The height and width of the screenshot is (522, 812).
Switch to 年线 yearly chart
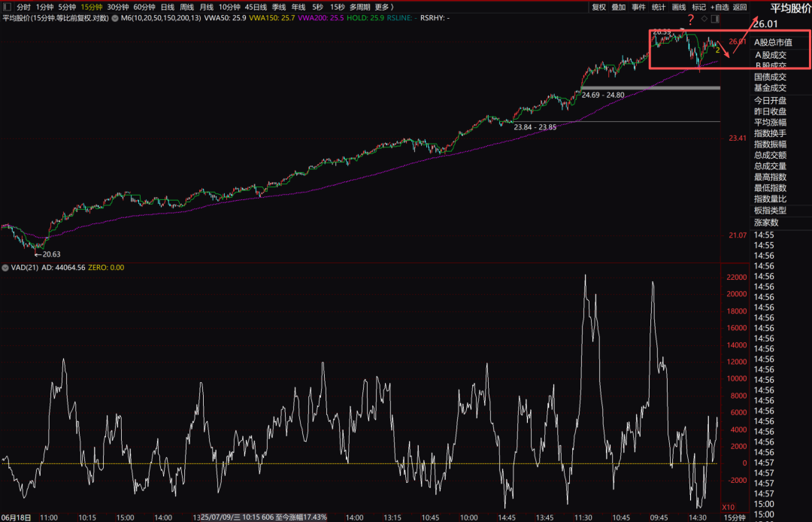(x=298, y=7)
